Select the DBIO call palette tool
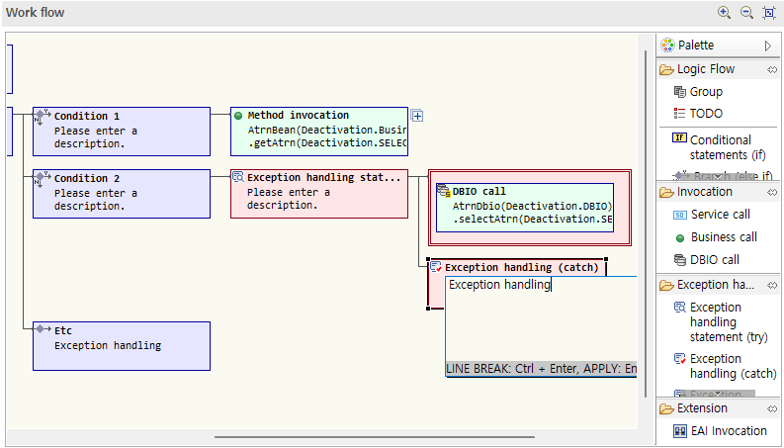This screenshot has width=784, height=448. (x=714, y=260)
